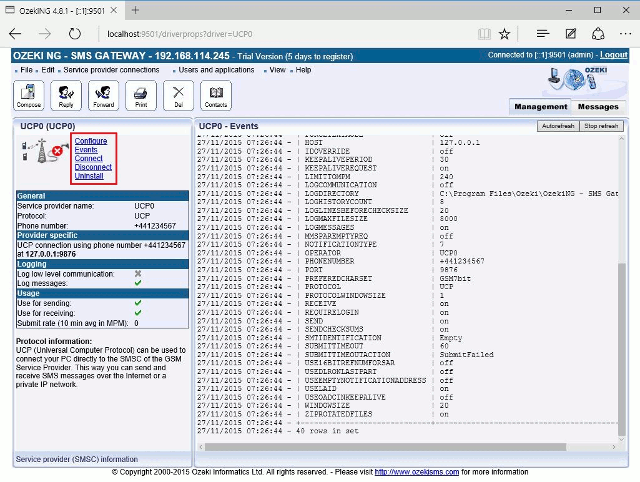Click the Uninstall link
Screen dimensions: 640x482
[89, 176]
